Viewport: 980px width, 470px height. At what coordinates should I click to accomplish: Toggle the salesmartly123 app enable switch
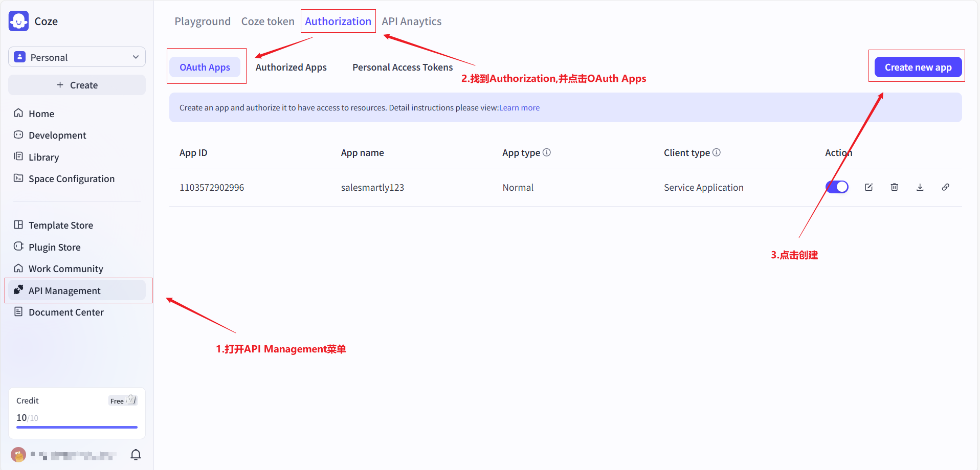coord(837,187)
